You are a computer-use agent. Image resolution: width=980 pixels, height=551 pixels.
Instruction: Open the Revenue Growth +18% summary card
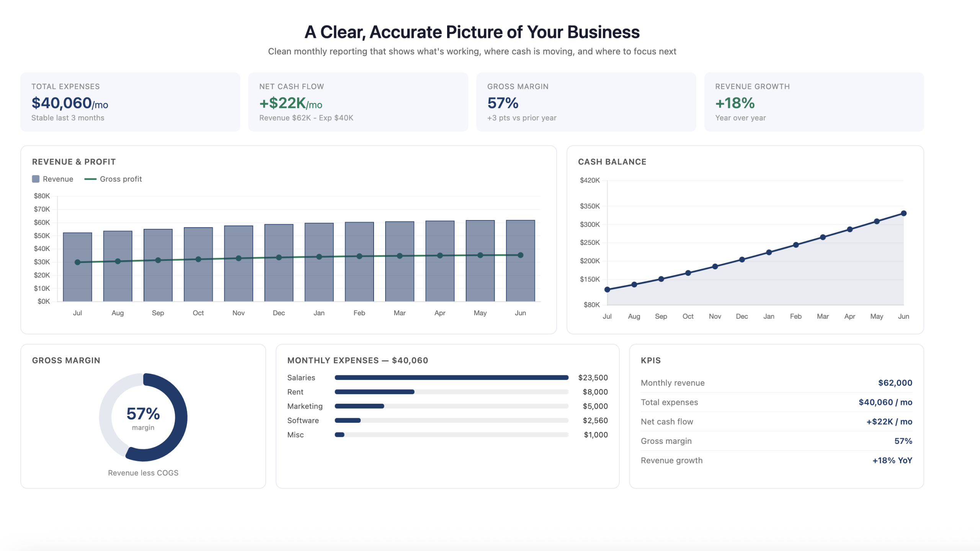coord(814,102)
